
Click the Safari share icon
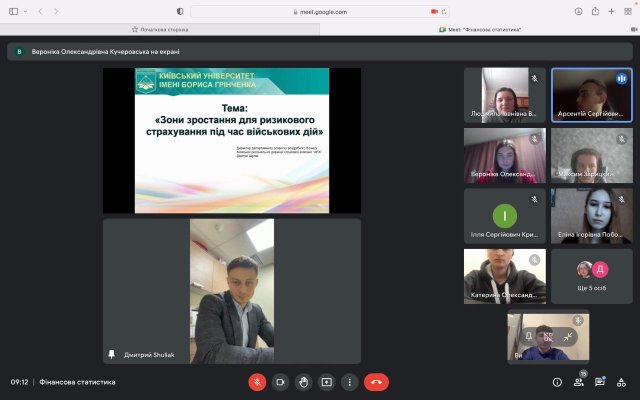596,11
